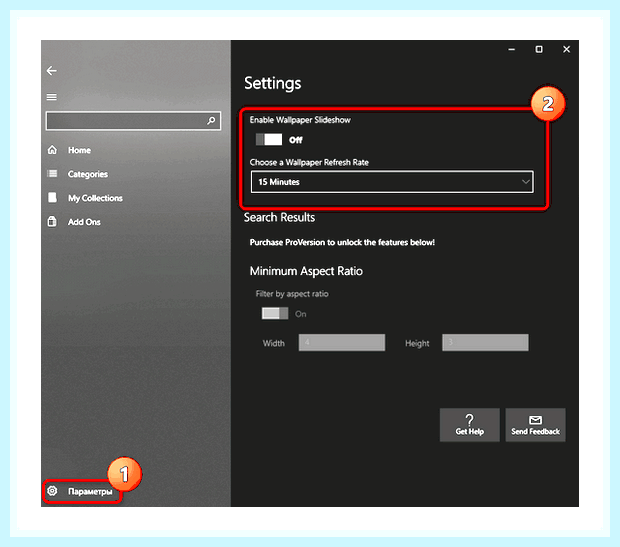
Task: Open the hamburger navigation menu
Action: point(51,97)
